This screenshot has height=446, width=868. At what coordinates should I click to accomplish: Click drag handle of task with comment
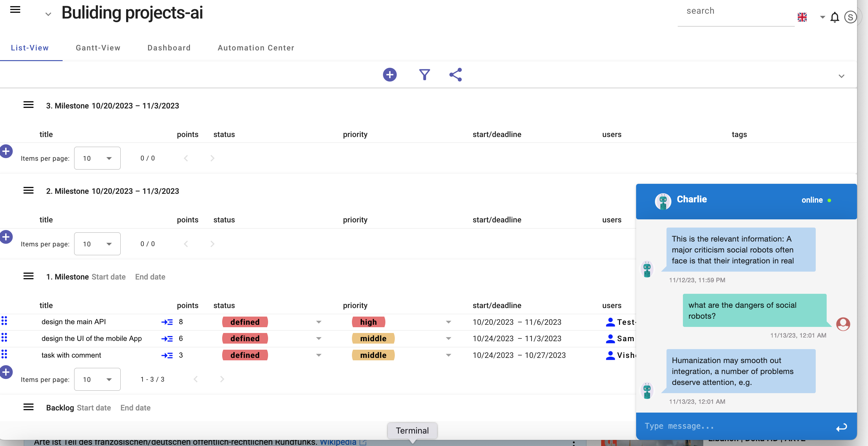point(4,354)
